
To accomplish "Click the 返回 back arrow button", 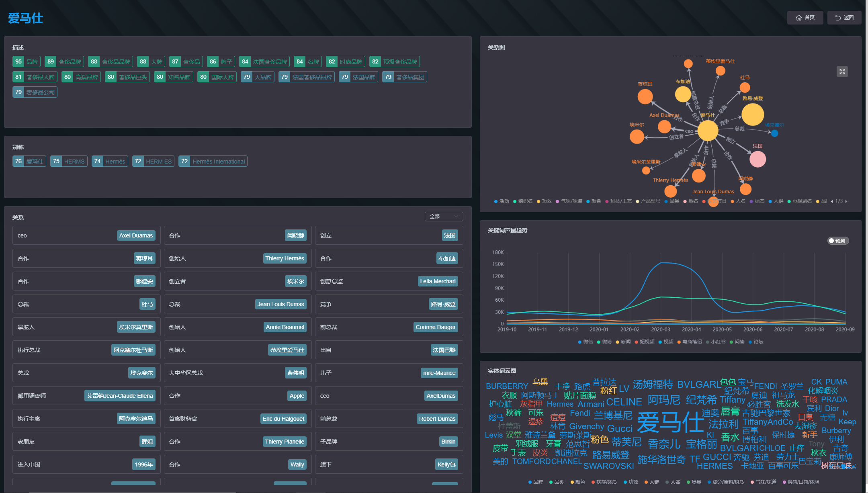I will click(x=844, y=18).
